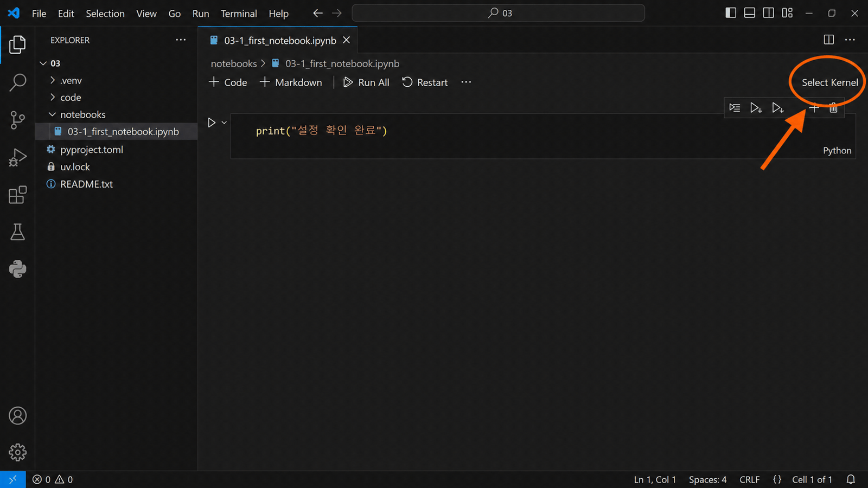Click Restart kernel button
868x488 pixels.
point(425,82)
